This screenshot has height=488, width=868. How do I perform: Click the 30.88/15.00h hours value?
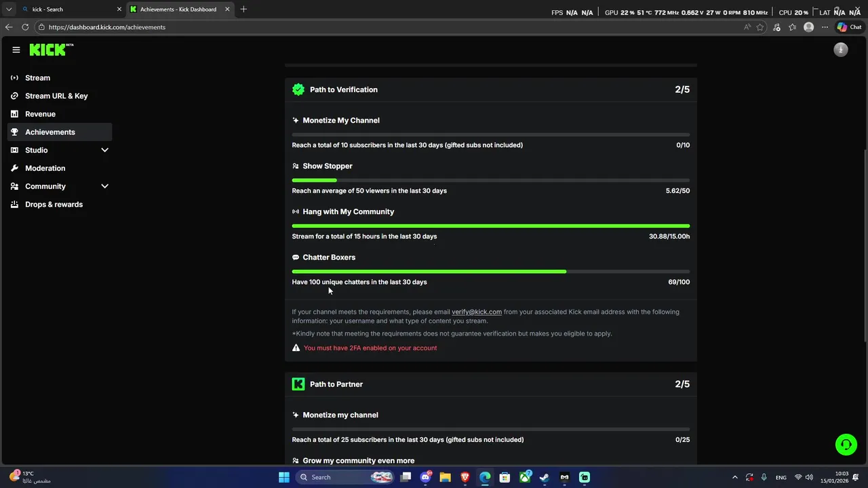click(x=669, y=237)
